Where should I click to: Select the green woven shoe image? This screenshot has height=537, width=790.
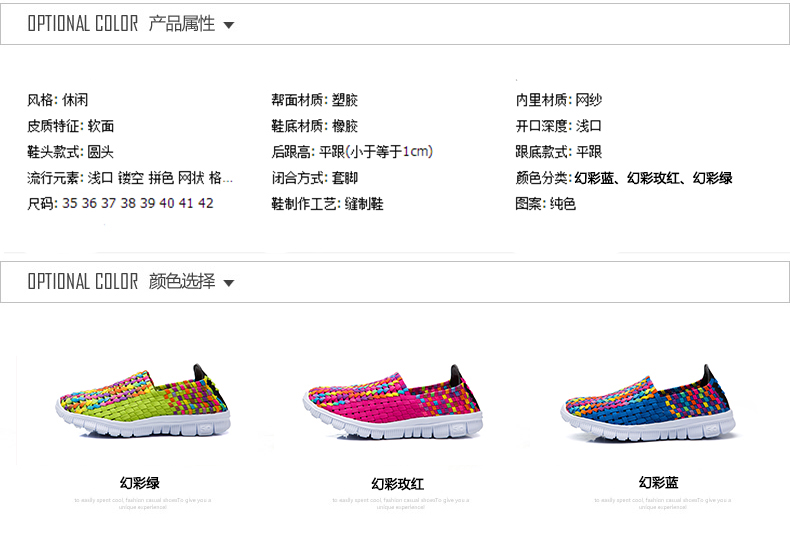point(143,400)
